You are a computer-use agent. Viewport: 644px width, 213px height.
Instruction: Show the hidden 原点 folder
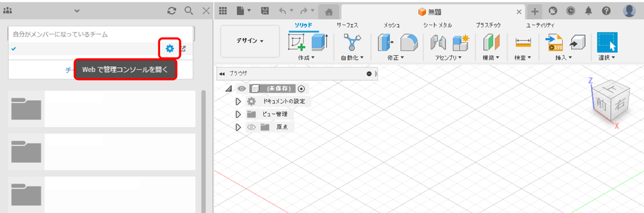(x=251, y=127)
